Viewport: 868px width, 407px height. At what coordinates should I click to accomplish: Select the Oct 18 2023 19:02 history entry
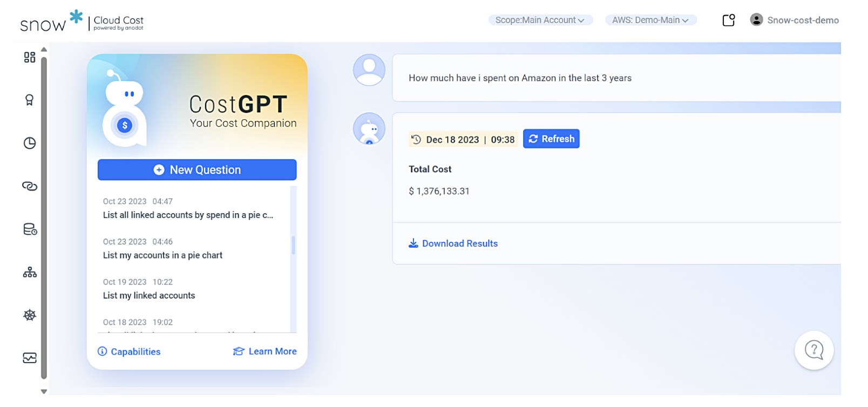click(x=138, y=322)
